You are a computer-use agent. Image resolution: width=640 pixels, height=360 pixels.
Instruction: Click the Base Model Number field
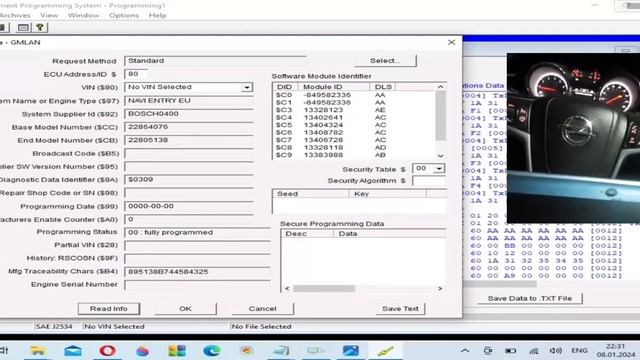click(x=189, y=127)
